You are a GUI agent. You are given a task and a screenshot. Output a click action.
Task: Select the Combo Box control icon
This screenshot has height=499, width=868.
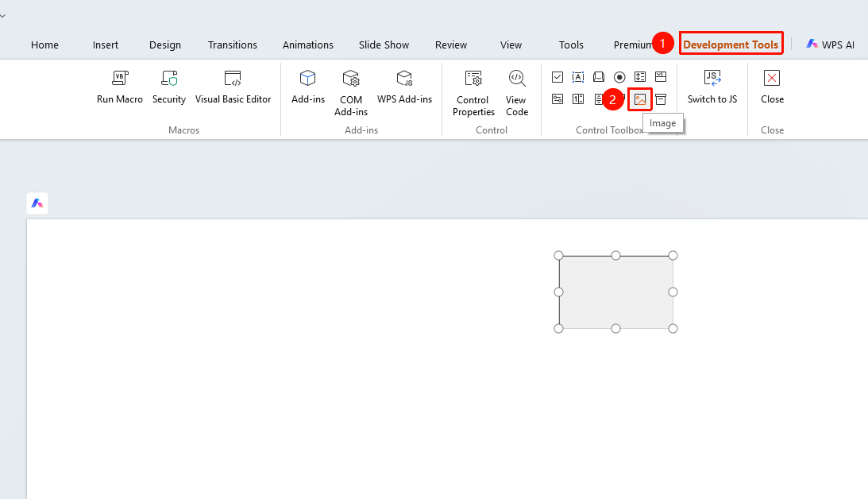point(661,77)
